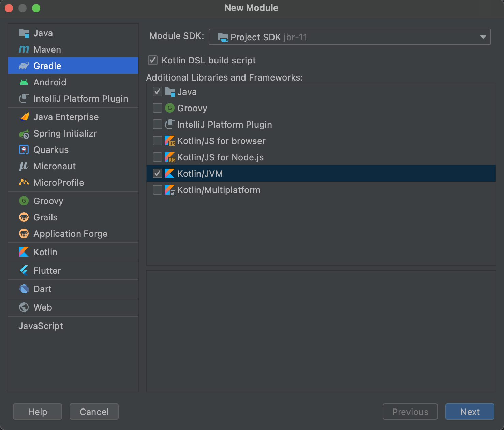Click the Web globe icon

(x=24, y=307)
